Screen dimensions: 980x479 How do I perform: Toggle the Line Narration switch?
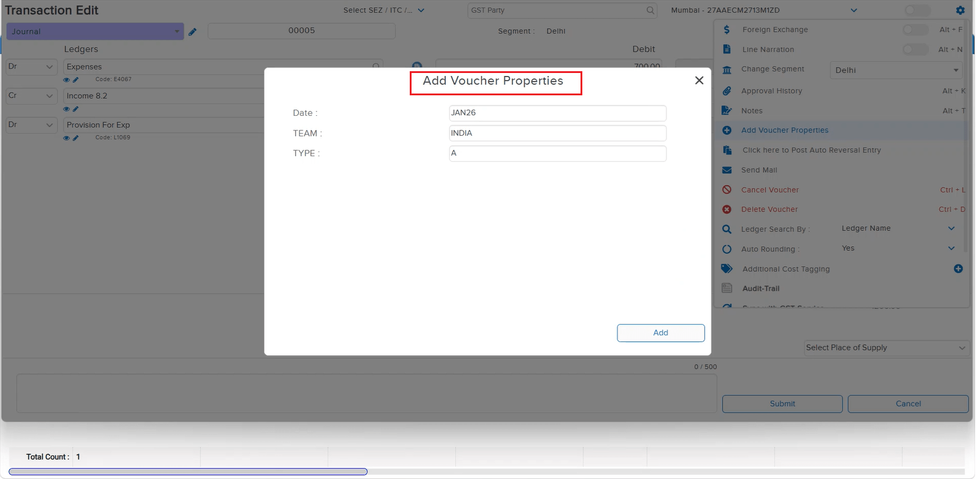915,49
